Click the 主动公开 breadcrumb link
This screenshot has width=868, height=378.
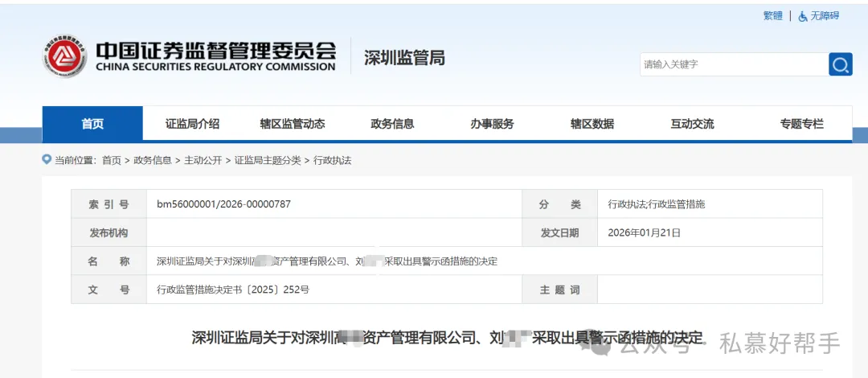point(203,160)
